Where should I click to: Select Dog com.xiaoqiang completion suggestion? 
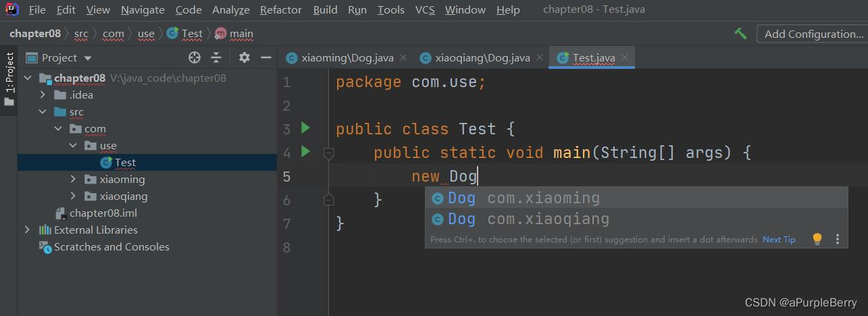[636, 219]
